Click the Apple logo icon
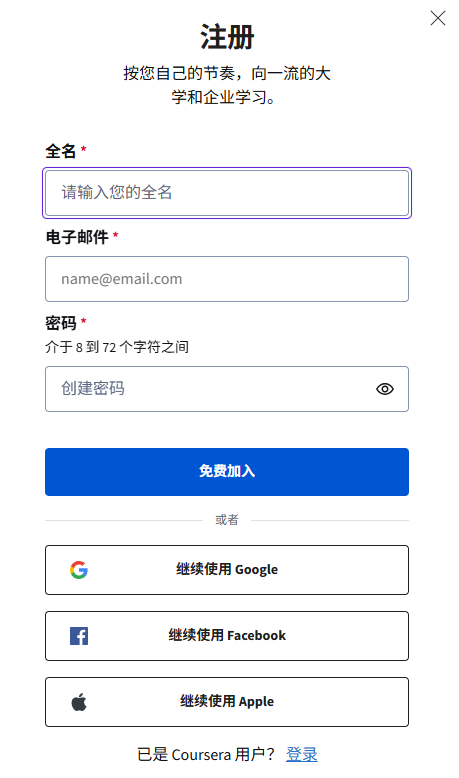Screen dimensions: 459x778 coord(79,702)
